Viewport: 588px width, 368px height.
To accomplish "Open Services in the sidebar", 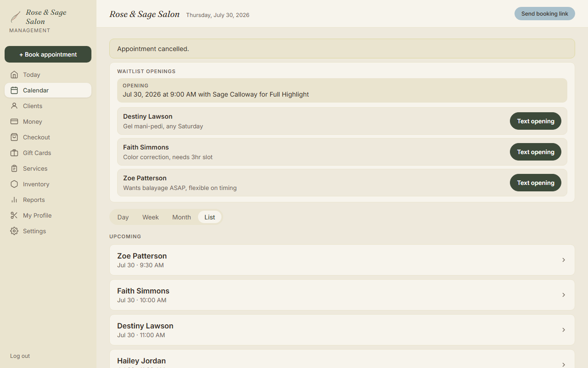I will pyautogui.click(x=48, y=168).
